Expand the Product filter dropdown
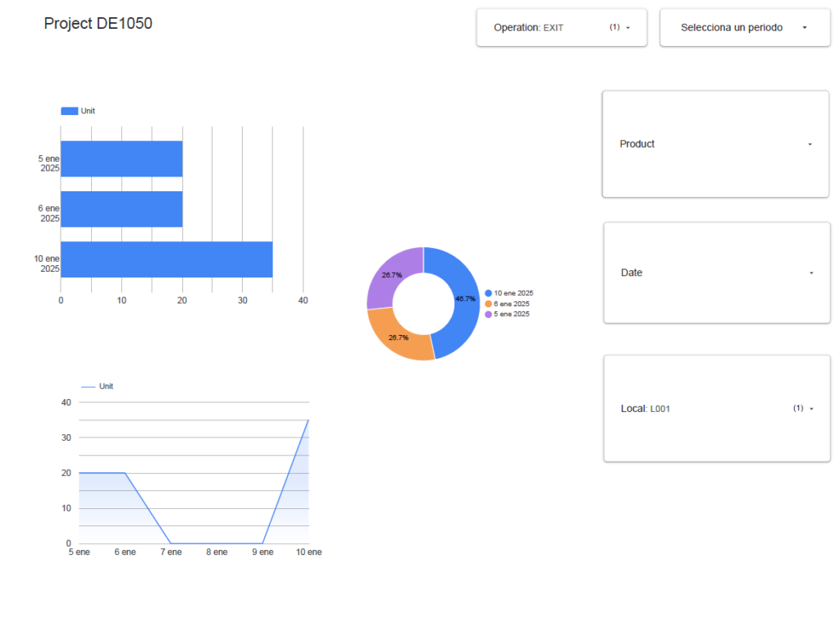 tap(714, 144)
